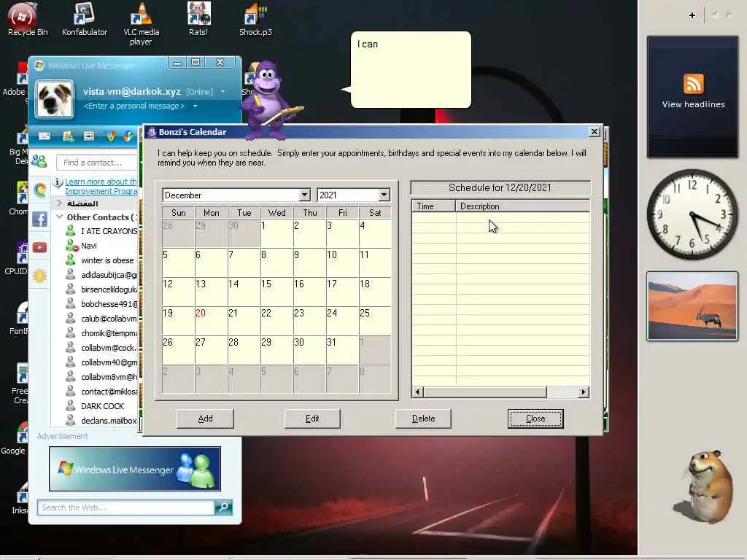The width and height of the screenshot is (747, 560).
Task: Click the BonziBuddy purple gorilla character
Action: pyautogui.click(x=268, y=100)
